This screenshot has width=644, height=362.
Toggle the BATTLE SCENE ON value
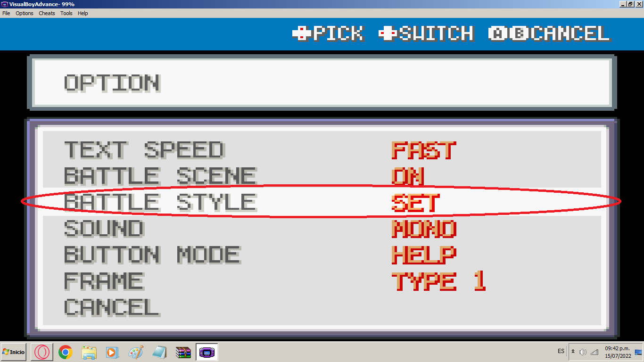[x=408, y=176]
